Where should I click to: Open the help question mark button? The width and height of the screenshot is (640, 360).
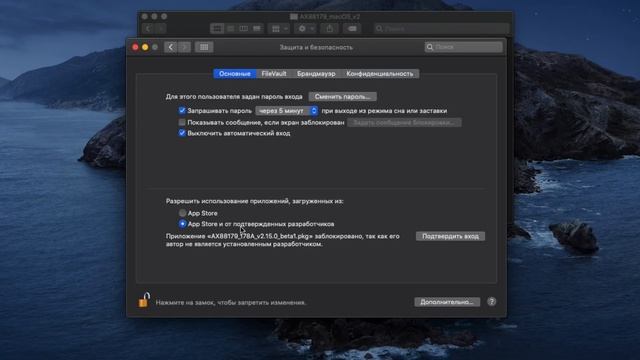pyautogui.click(x=491, y=302)
